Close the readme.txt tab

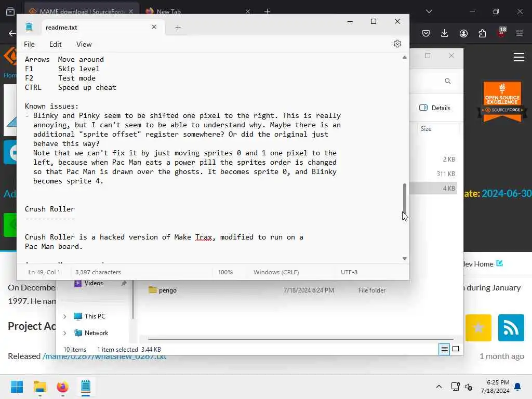coord(154,27)
